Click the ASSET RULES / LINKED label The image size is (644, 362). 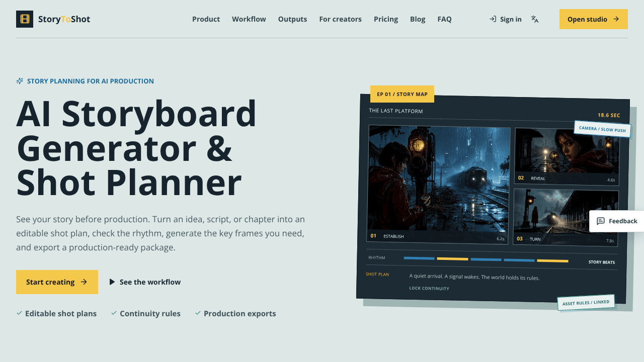[586, 303]
